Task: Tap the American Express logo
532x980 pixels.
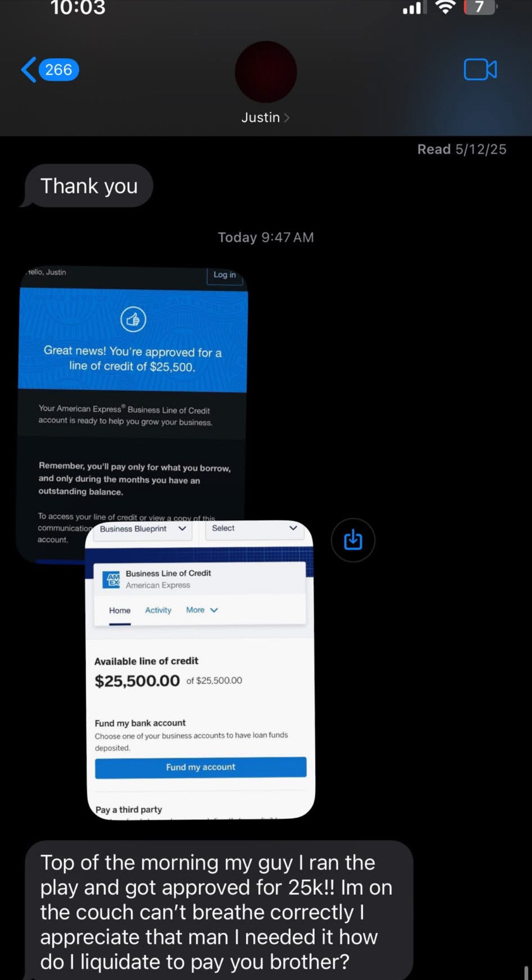Action: [x=111, y=579]
